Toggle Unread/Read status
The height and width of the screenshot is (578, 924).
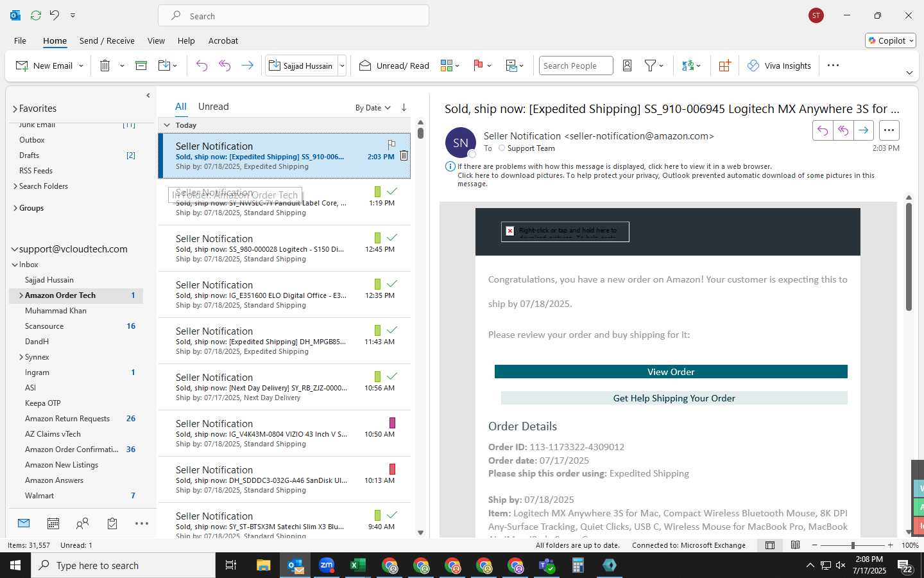coord(394,66)
